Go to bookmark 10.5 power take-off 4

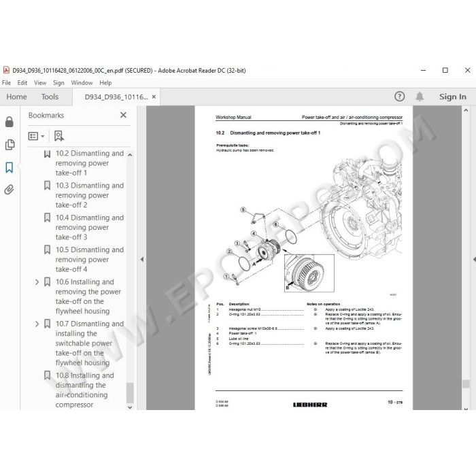click(90, 260)
